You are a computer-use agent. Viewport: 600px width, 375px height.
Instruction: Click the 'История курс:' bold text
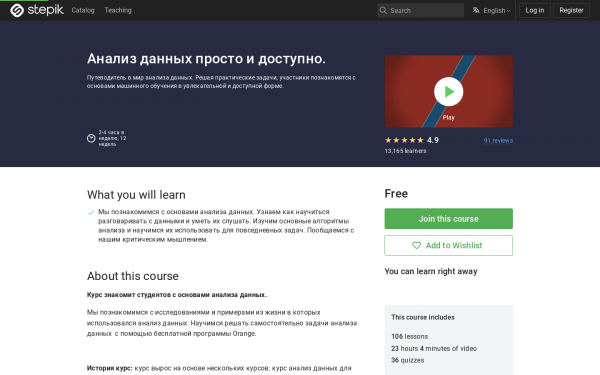pyautogui.click(x=109, y=368)
